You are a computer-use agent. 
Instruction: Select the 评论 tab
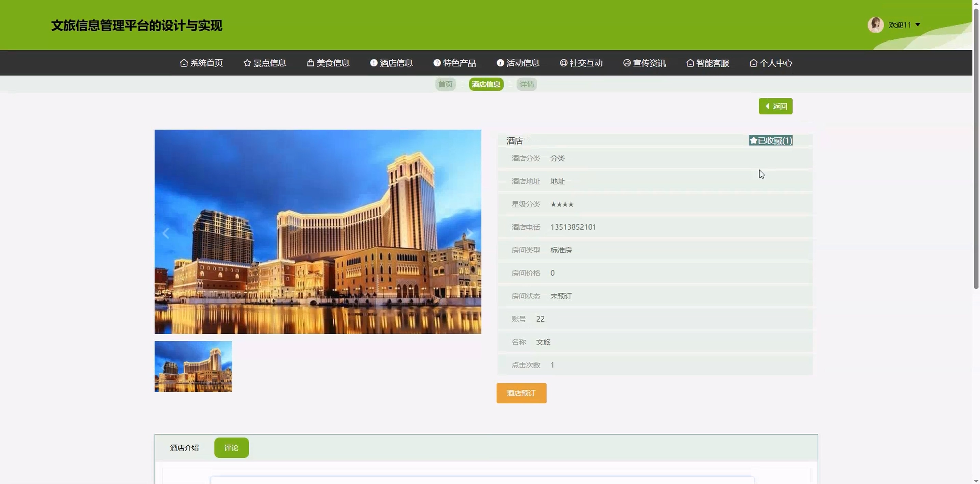pyautogui.click(x=231, y=447)
